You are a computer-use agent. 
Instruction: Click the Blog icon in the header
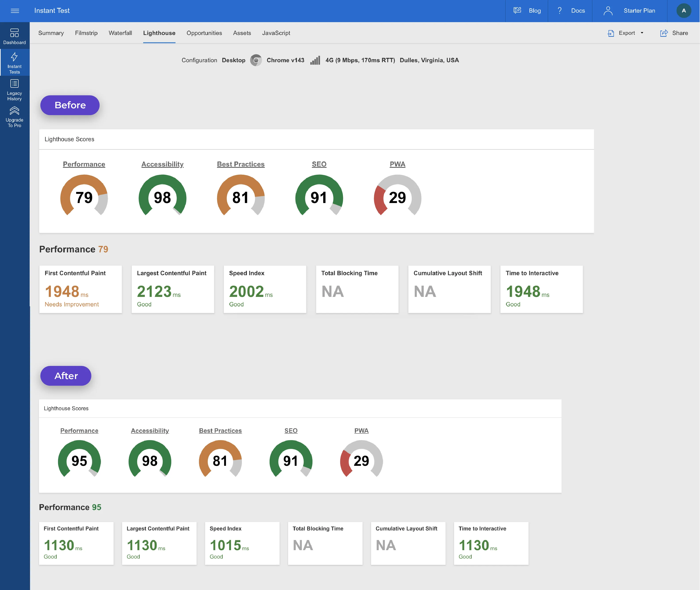(517, 10)
